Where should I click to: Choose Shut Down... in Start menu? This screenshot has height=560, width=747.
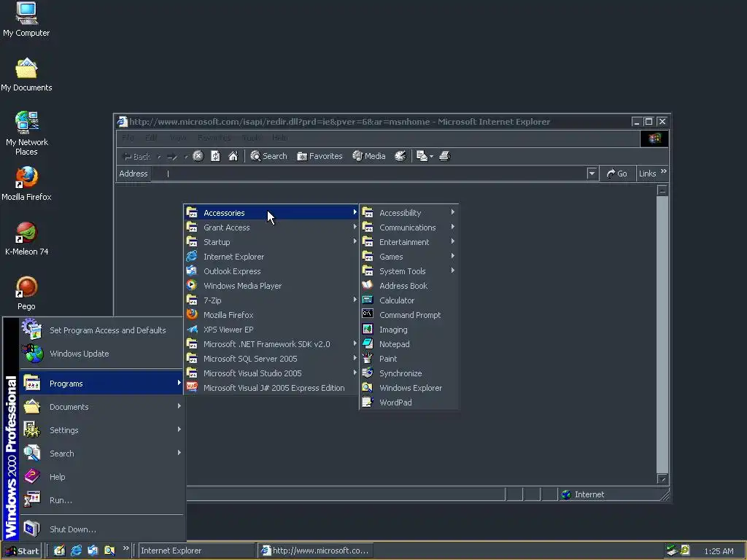[x=101, y=529]
